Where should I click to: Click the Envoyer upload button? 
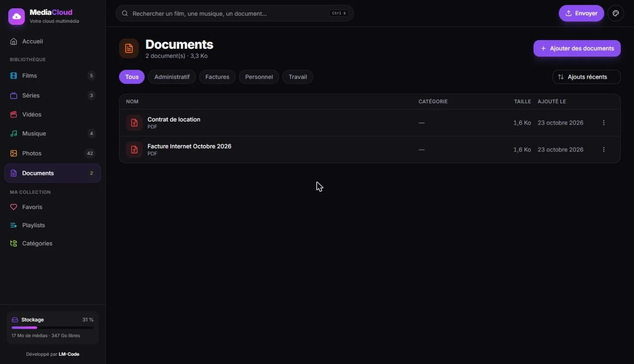(x=581, y=13)
